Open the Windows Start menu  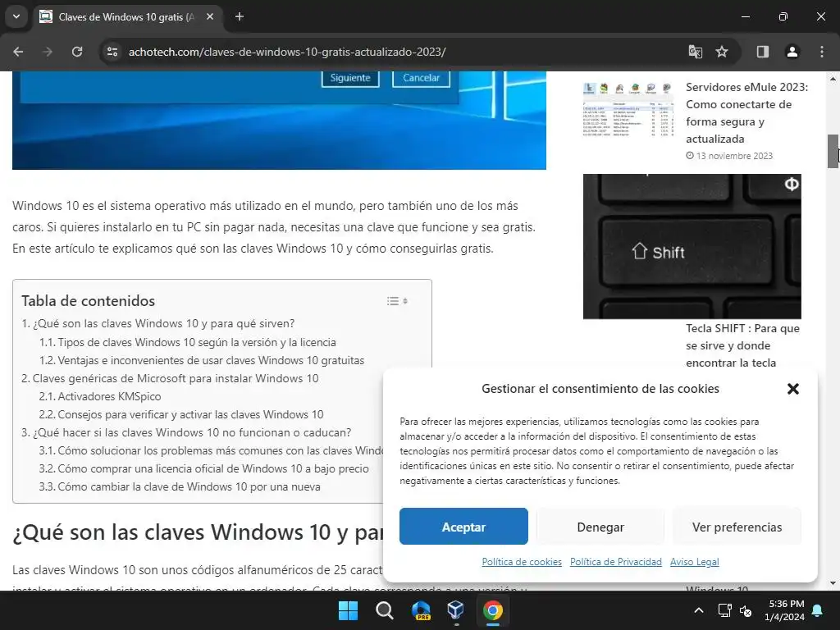(x=348, y=610)
